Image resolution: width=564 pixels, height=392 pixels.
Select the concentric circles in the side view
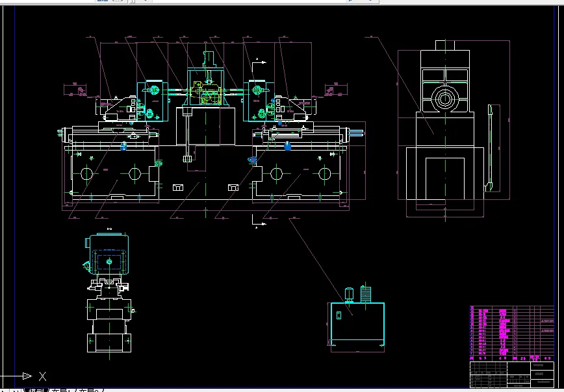[x=445, y=99]
